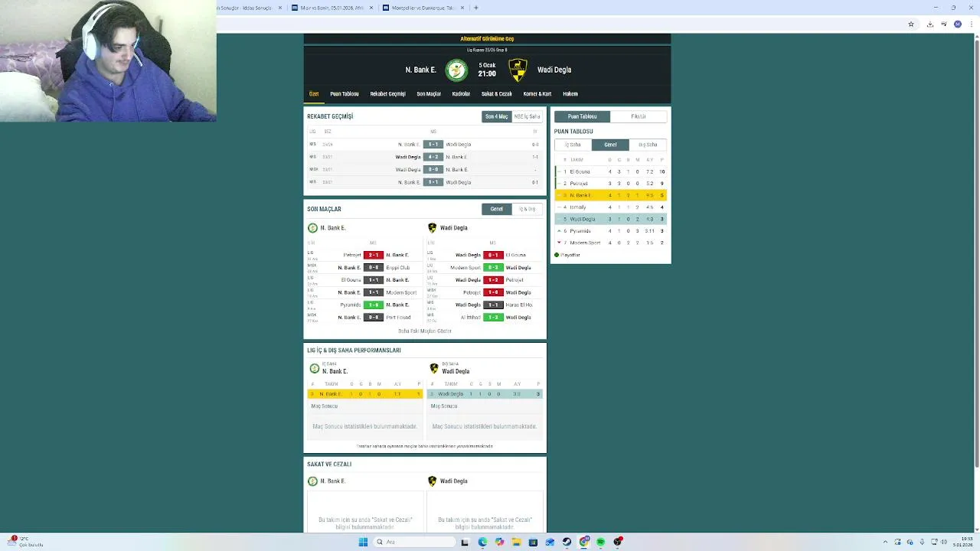Image resolution: width=980 pixels, height=551 pixels.
Task: Select NBE İç Saha toggle in Rekabet Geçmişi
Action: 527,116
